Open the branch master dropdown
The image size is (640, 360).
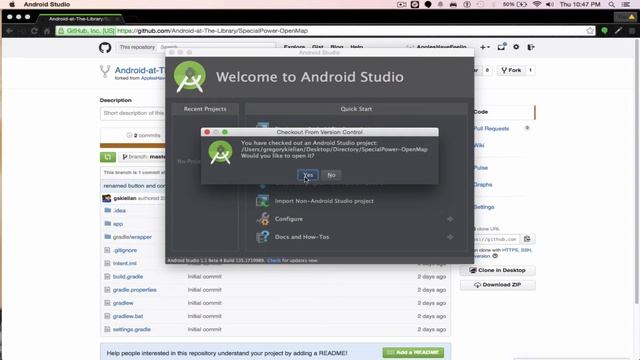(142, 157)
